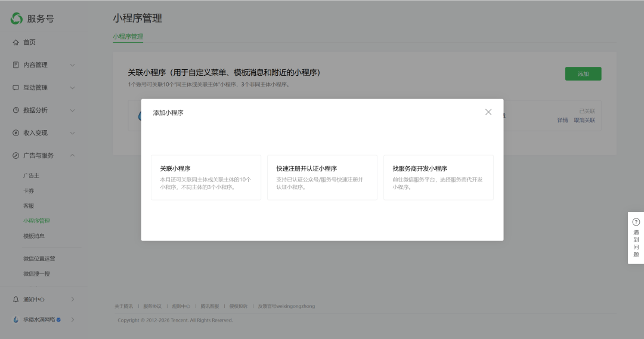The width and height of the screenshot is (644, 339).
Task: Open the 服务协议 footer link
Action: point(153,306)
